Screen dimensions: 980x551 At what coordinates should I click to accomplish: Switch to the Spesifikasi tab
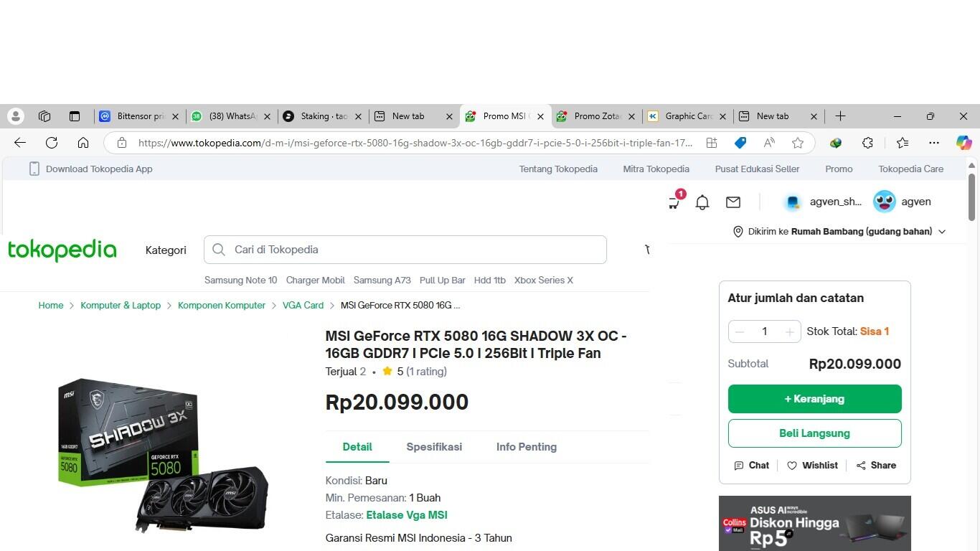[434, 447]
